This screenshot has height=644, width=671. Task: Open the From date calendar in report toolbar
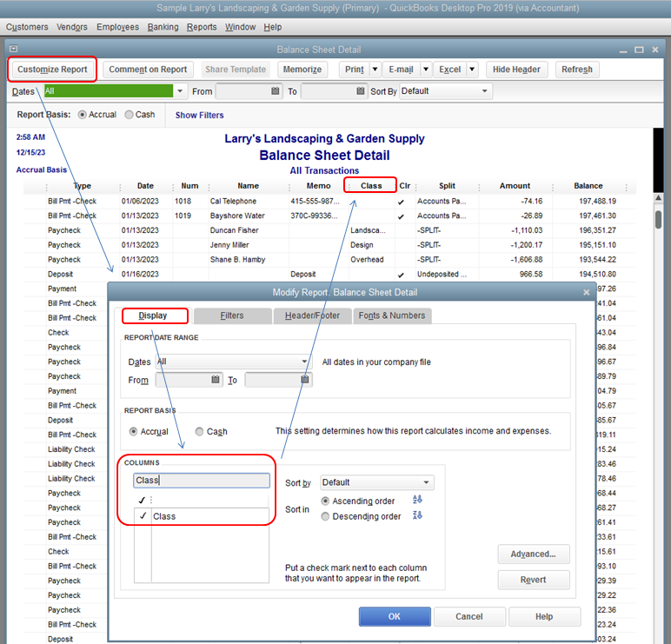tap(276, 91)
